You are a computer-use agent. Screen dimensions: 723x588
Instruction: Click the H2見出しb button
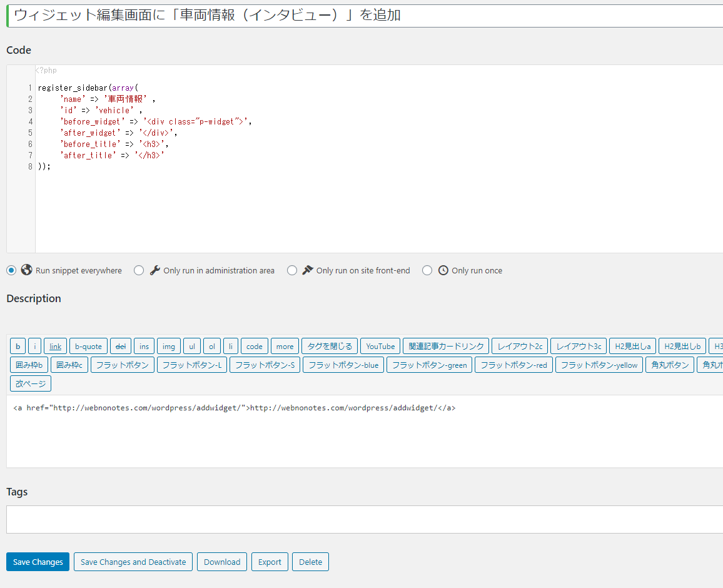[x=682, y=346]
